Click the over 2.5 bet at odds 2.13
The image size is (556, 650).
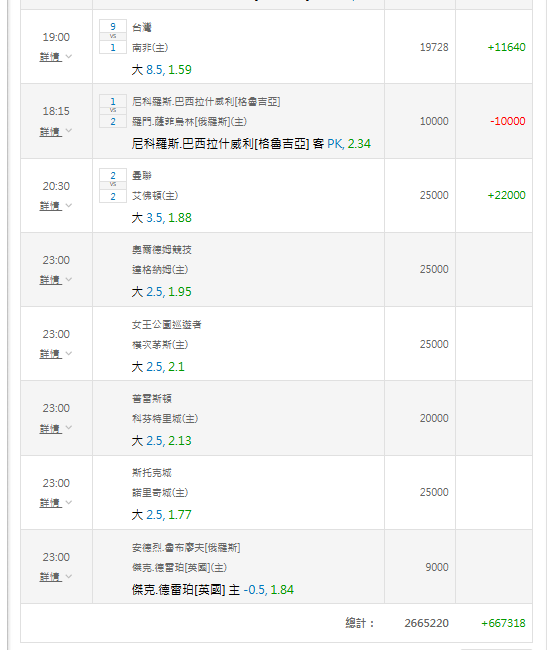pos(161,441)
